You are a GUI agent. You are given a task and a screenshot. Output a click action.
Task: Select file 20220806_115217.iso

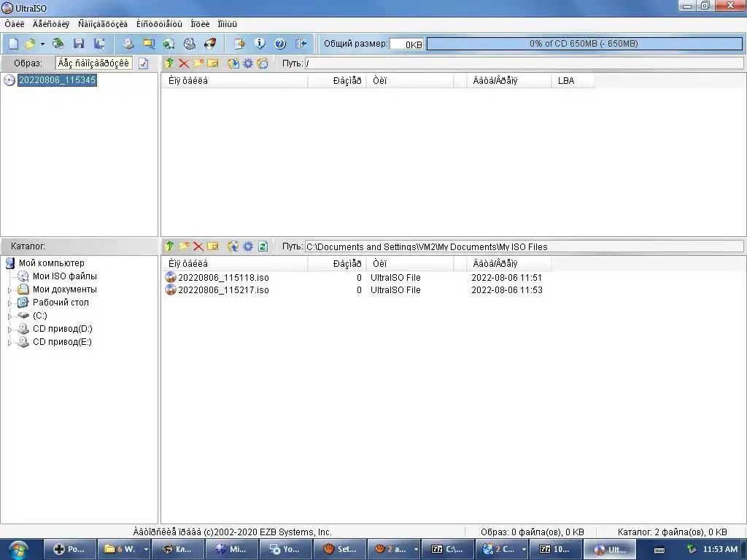click(223, 290)
